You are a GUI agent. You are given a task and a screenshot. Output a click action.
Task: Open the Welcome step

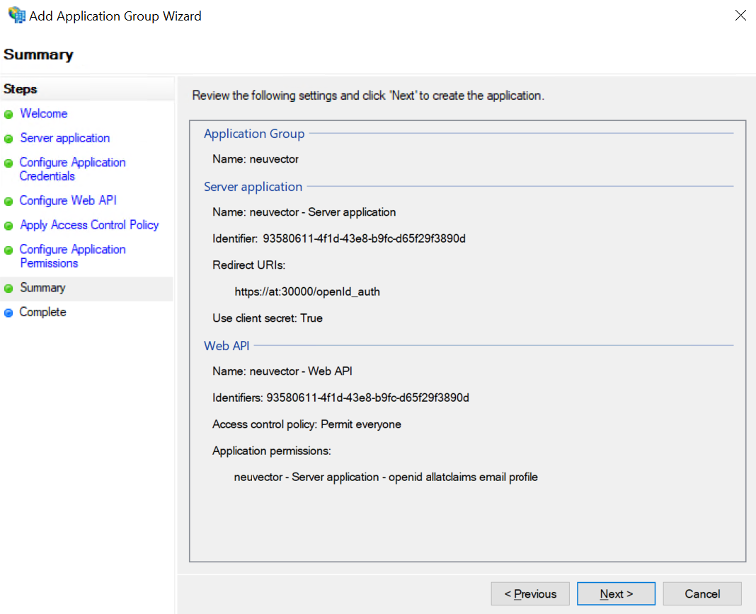[x=43, y=114]
